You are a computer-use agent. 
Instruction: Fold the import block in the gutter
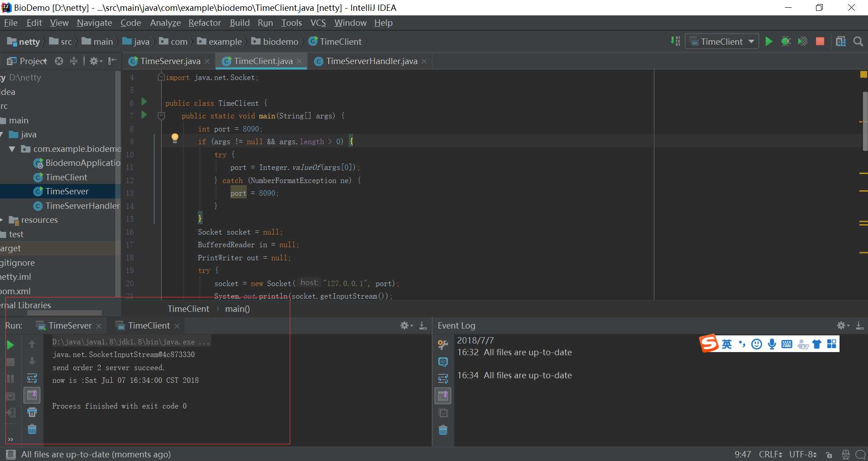coord(161,77)
